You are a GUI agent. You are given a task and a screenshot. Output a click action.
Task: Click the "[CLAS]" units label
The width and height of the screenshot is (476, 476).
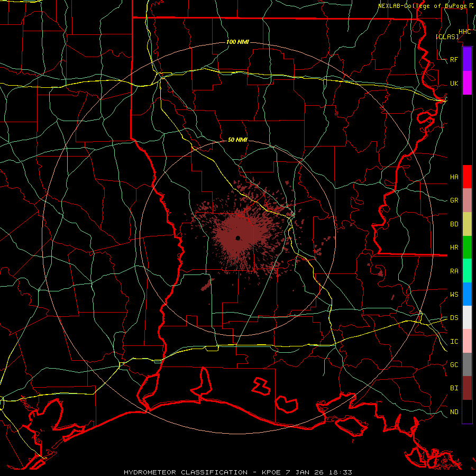pyautogui.click(x=447, y=36)
